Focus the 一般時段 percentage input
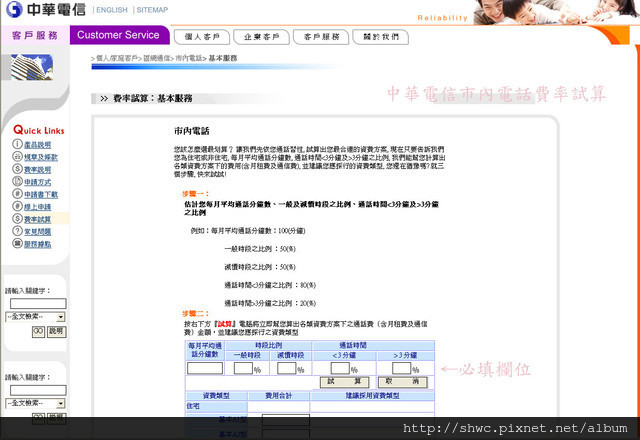Image resolution: width=640 pixels, height=440 pixels. coord(243,368)
